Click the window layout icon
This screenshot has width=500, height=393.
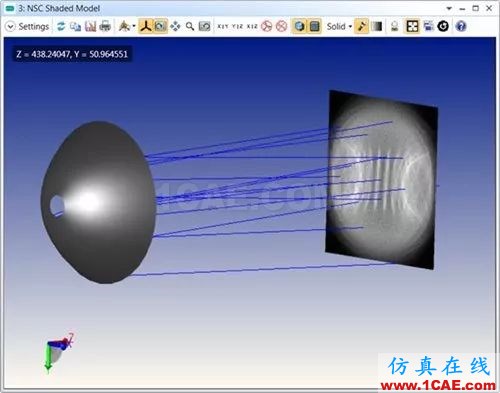coord(429,26)
